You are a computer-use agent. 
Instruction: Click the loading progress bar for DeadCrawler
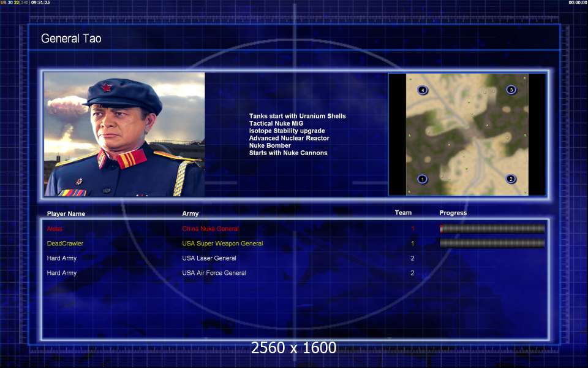pyautogui.click(x=492, y=243)
